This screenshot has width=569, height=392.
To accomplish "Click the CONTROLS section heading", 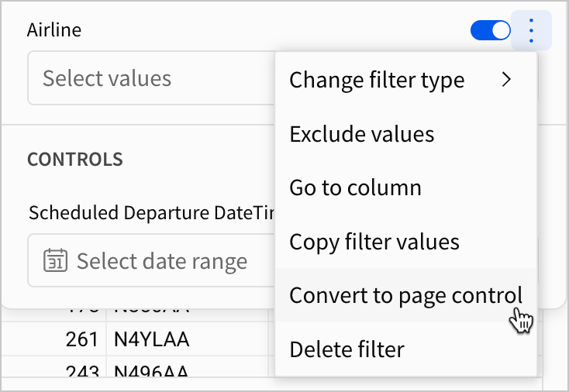I will coord(75,160).
